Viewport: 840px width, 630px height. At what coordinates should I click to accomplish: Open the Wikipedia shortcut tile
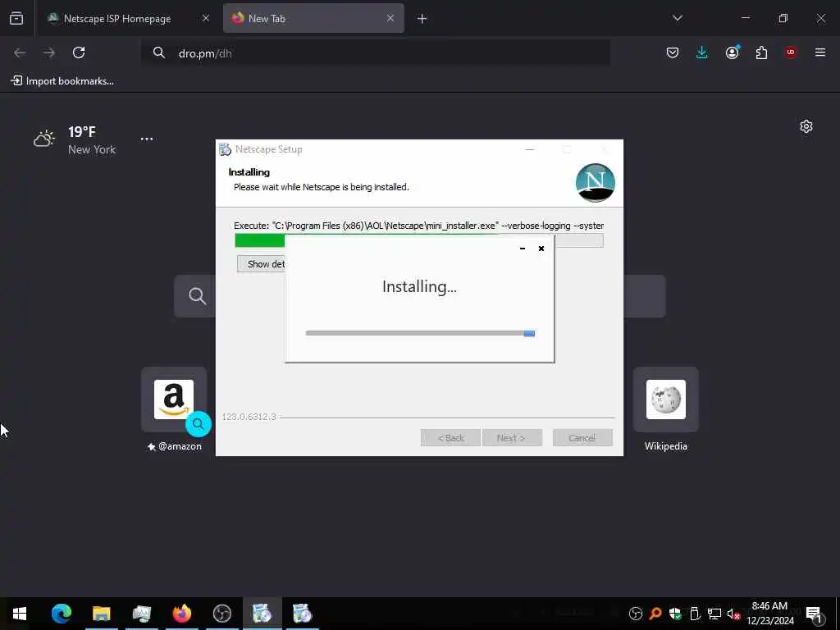pos(666,399)
